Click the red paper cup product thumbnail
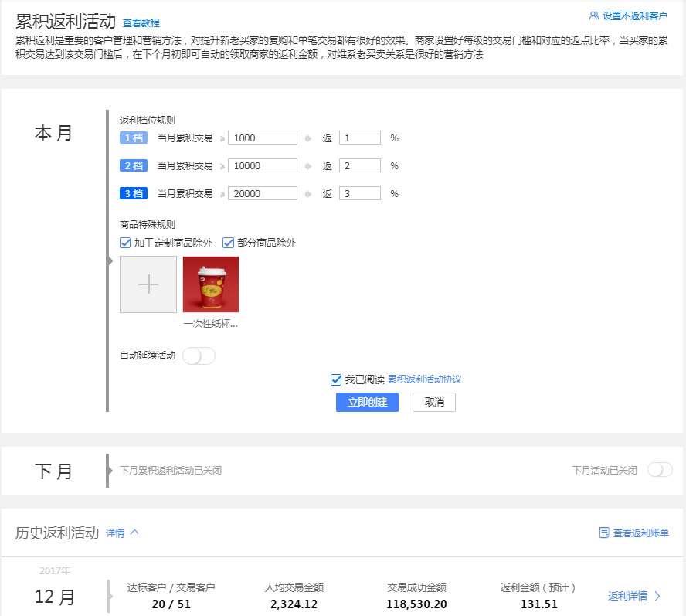The height and width of the screenshot is (616, 686). [x=211, y=284]
